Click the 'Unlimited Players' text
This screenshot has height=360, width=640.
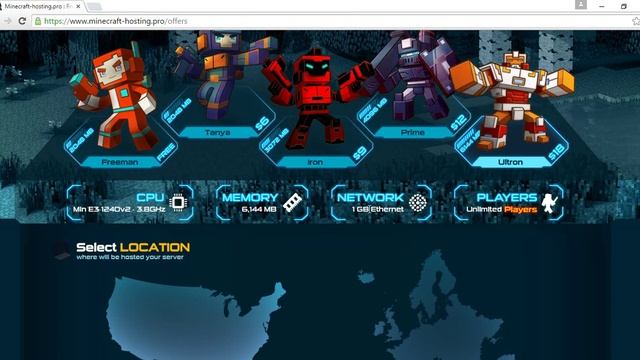coord(502,209)
